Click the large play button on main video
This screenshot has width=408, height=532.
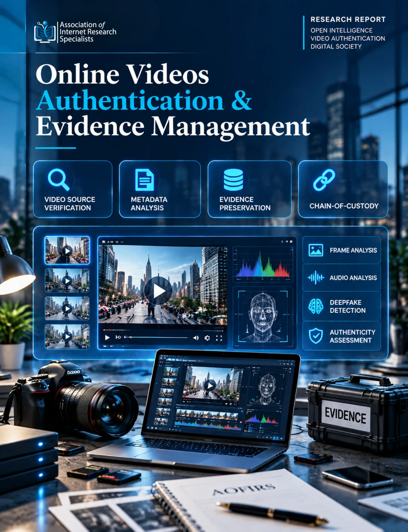[x=158, y=291]
